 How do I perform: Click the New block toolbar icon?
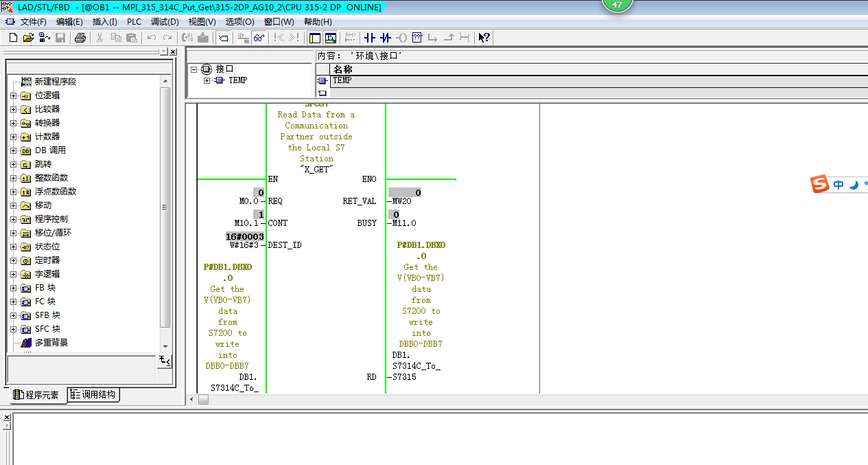pyautogui.click(x=13, y=38)
